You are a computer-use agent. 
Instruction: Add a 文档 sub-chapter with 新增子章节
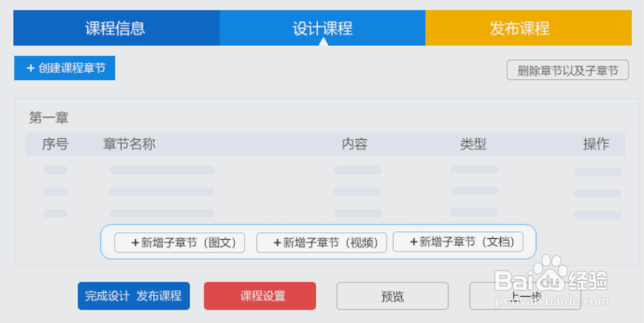(458, 242)
